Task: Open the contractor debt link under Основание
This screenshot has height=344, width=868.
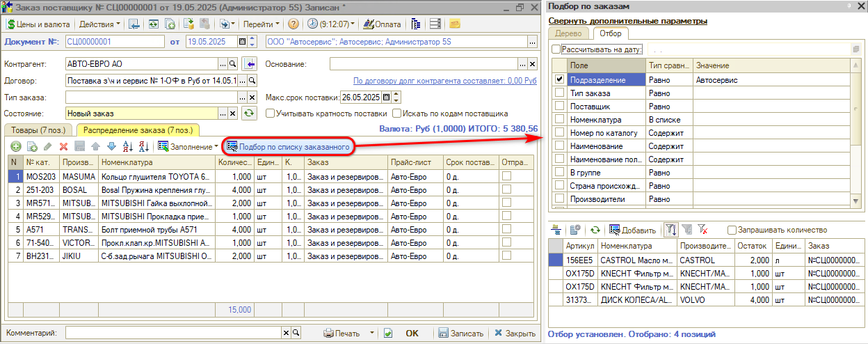Action: [444, 81]
